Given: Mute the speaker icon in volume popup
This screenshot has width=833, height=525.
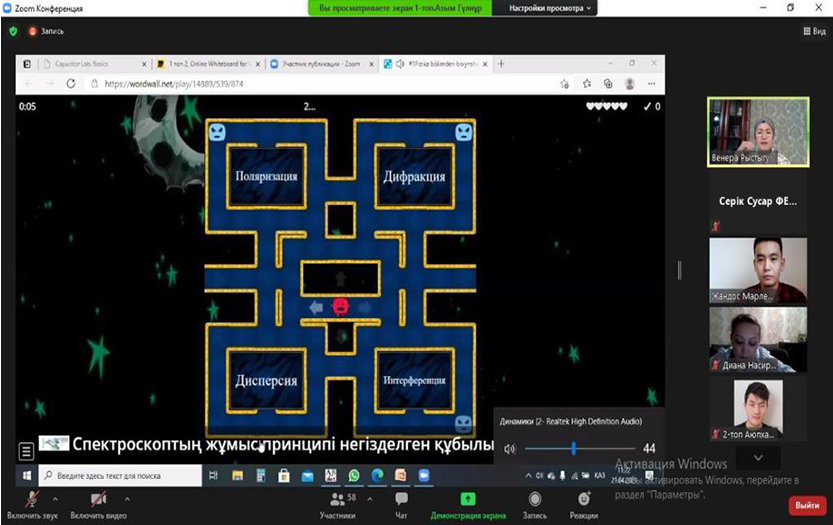Looking at the screenshot, I should [509, 449].
